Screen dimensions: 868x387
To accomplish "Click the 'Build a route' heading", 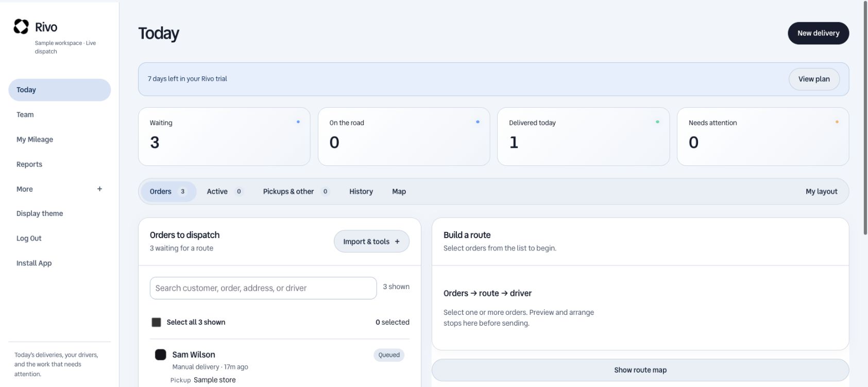I will coord(467,235).
